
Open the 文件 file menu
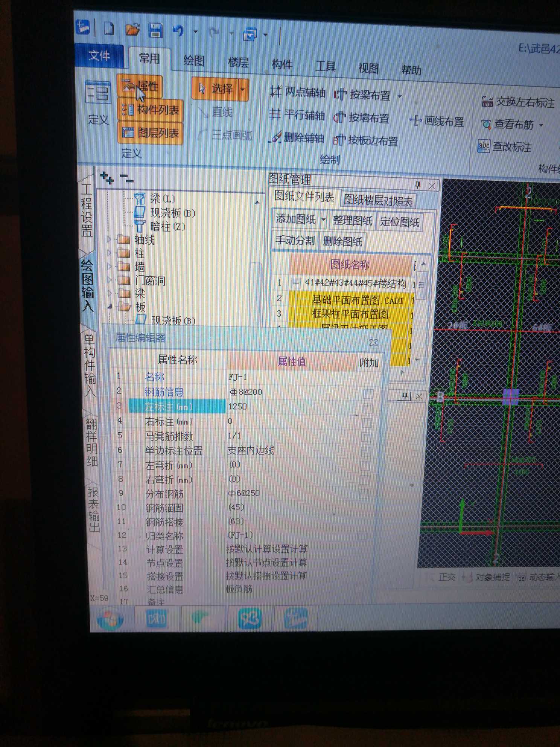pos(99,56)
